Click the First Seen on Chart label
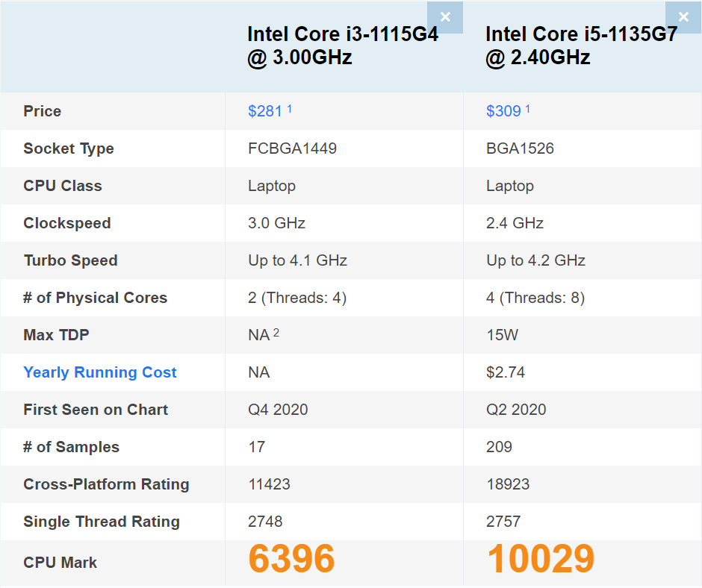Viewport: 702px width, 588px height. pyautogui.click(x=96, y=410)
